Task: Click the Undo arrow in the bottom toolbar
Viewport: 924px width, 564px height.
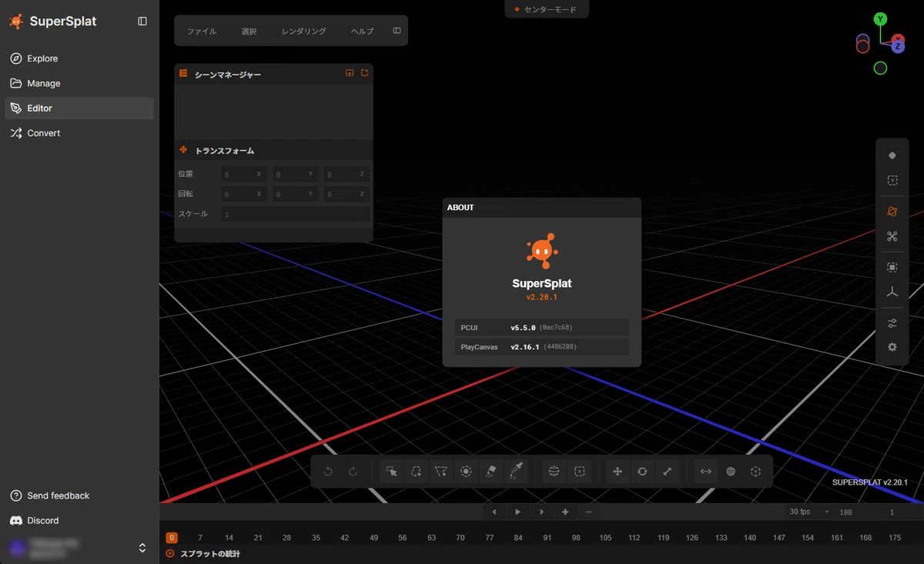Action: (328, 472)
